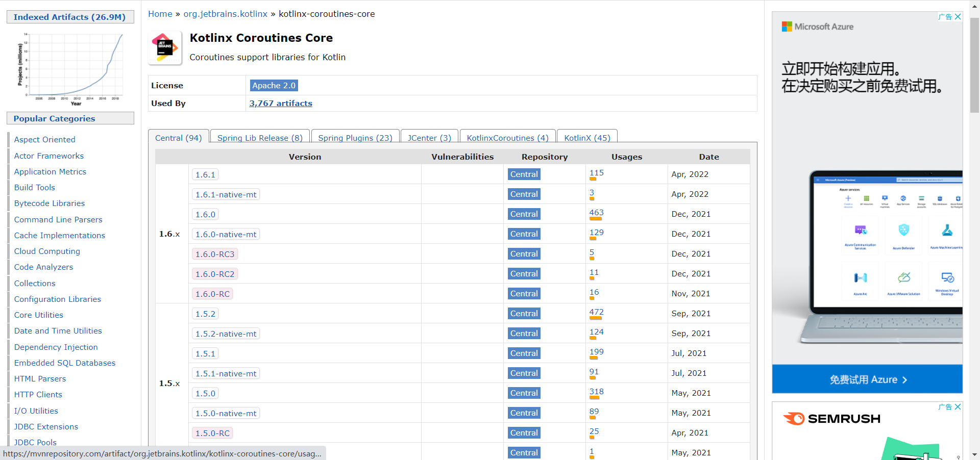Open the HTML Parsers category
Viewport: 980px width, 460px height.
pyautogui.click(x=40, y=379)
